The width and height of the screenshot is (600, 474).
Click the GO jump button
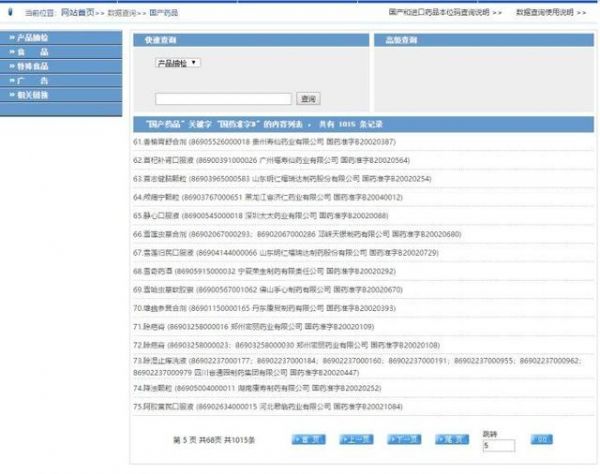click(541, 440)
